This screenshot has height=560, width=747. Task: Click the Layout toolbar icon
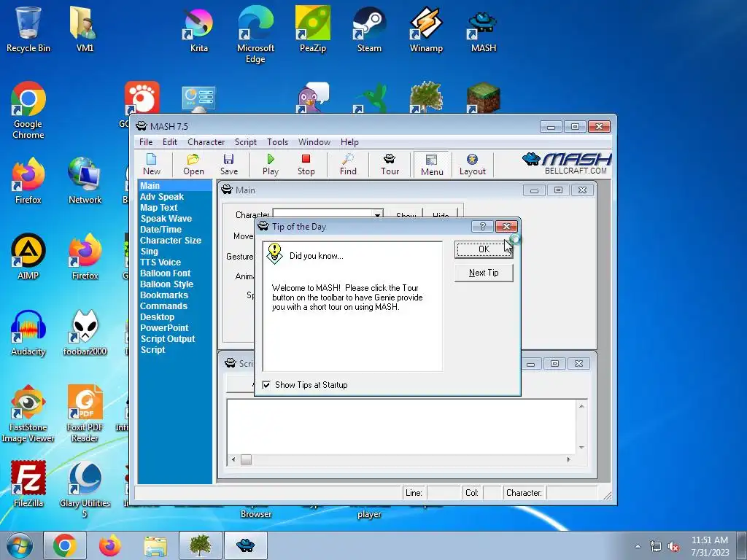[x=472, y=164]
